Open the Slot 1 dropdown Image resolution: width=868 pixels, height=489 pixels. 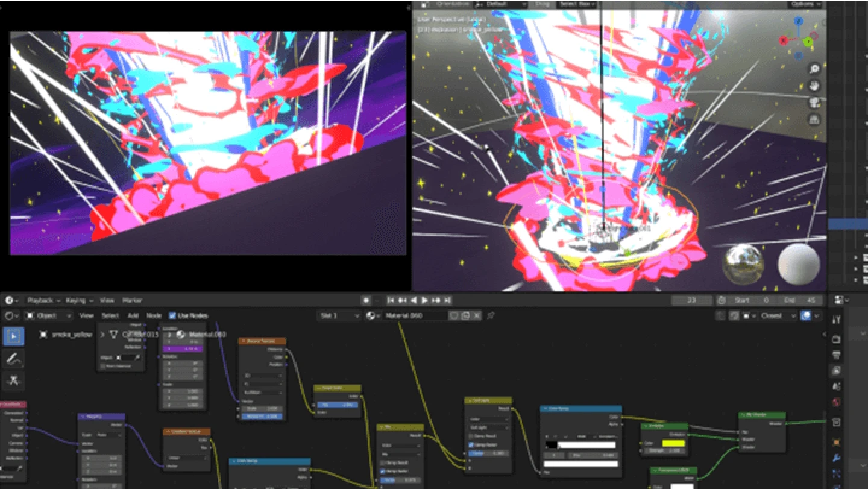(x=339, y=315)
